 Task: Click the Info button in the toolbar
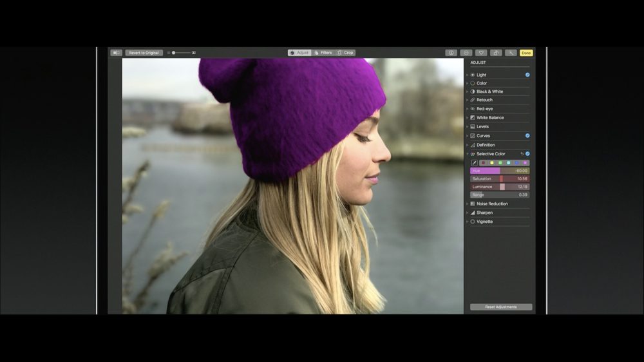(451, 53)
